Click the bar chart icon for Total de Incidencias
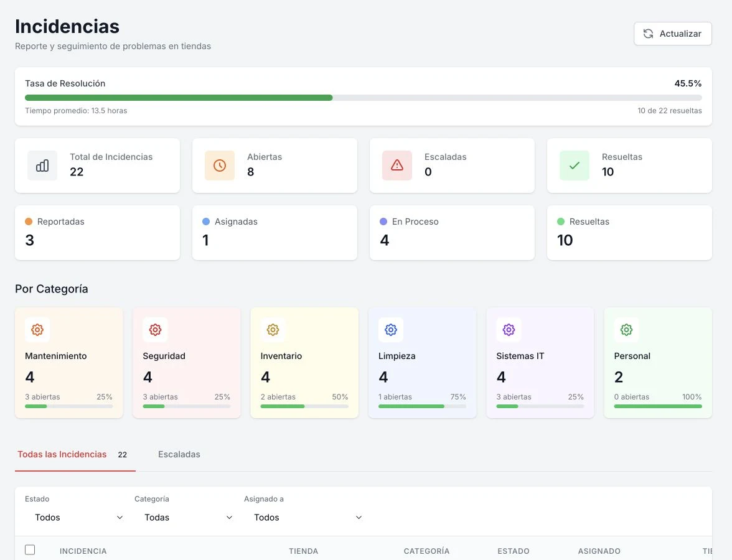The width and height of the screenshot is (732, 560). 42,166
